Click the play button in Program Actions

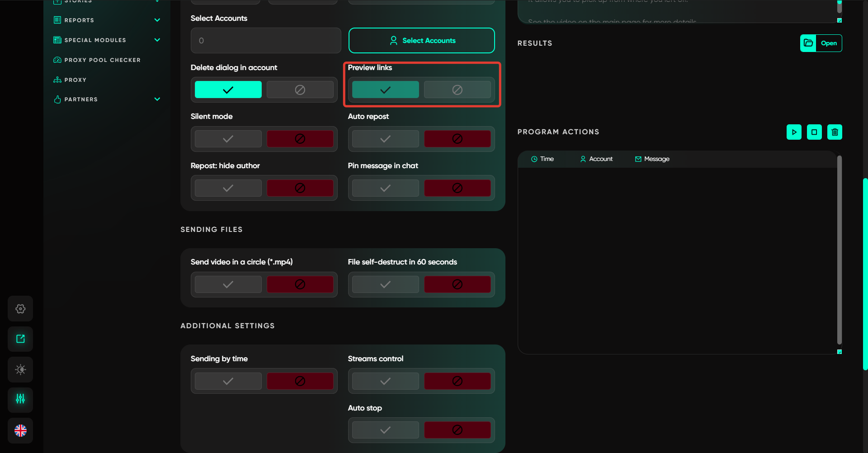794,132
